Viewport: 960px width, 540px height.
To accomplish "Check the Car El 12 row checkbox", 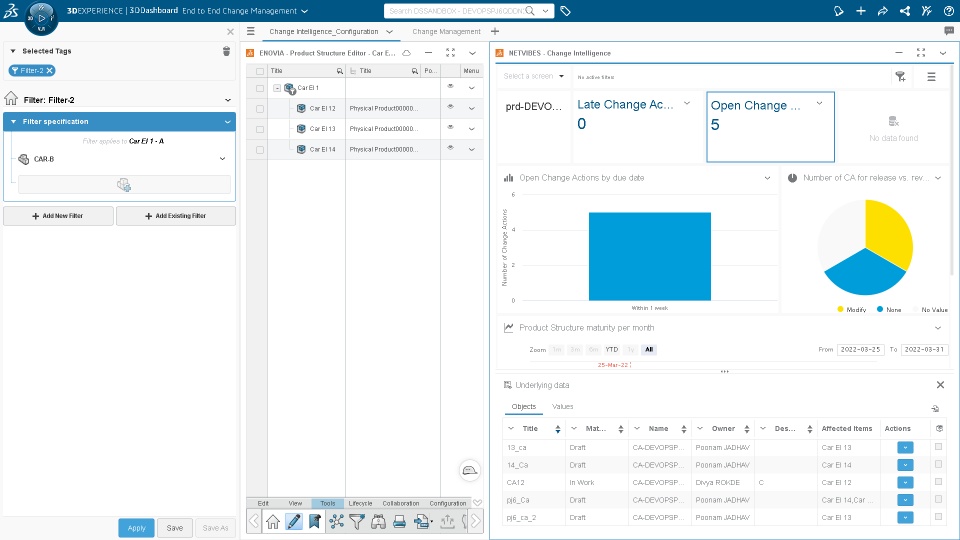I will (260, 108).
